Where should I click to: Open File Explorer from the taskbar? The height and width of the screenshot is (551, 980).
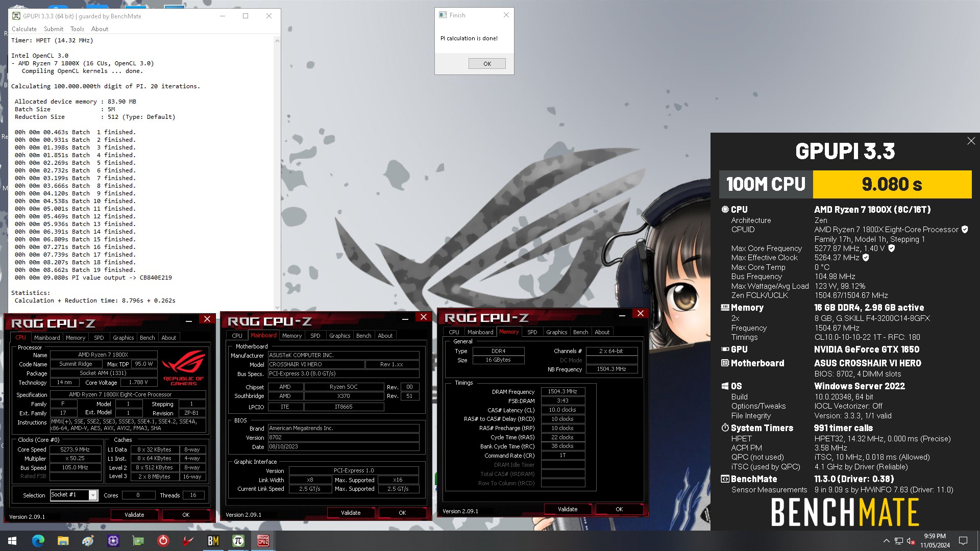63,541
